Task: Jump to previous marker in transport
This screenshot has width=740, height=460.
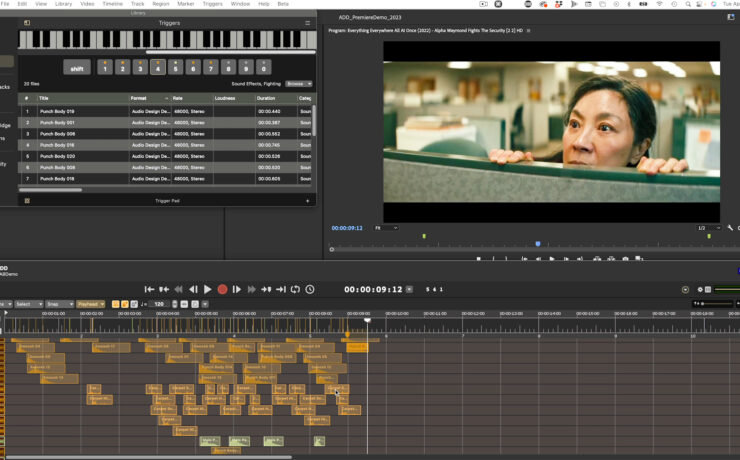Action: tap(164, 289)
